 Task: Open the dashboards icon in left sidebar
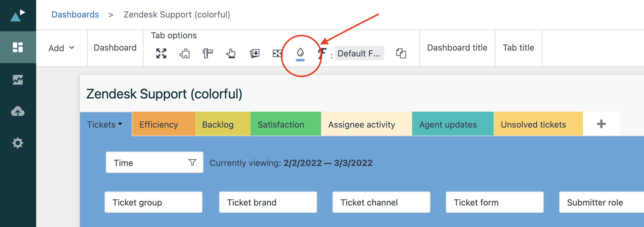(18, 47)
